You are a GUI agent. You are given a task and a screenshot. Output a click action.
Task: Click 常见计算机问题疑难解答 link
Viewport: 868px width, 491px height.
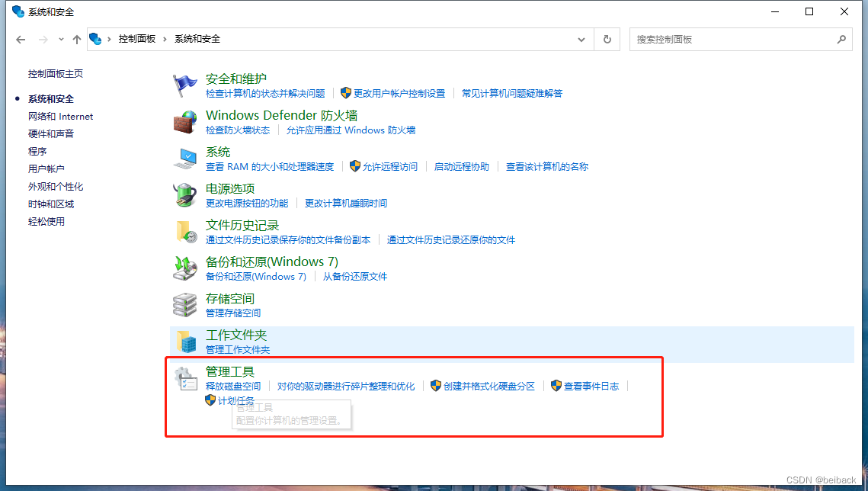pos(512,93)
